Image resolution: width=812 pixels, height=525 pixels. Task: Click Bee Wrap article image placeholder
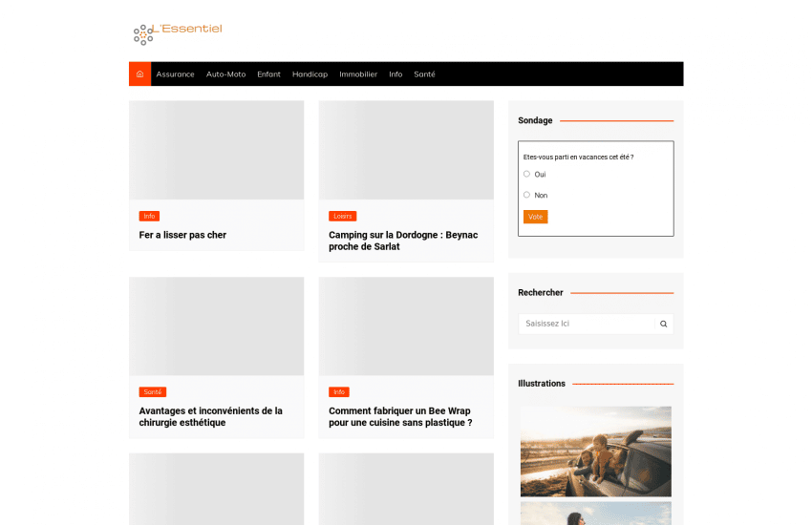pyautogui.click(x=406, y=326)
